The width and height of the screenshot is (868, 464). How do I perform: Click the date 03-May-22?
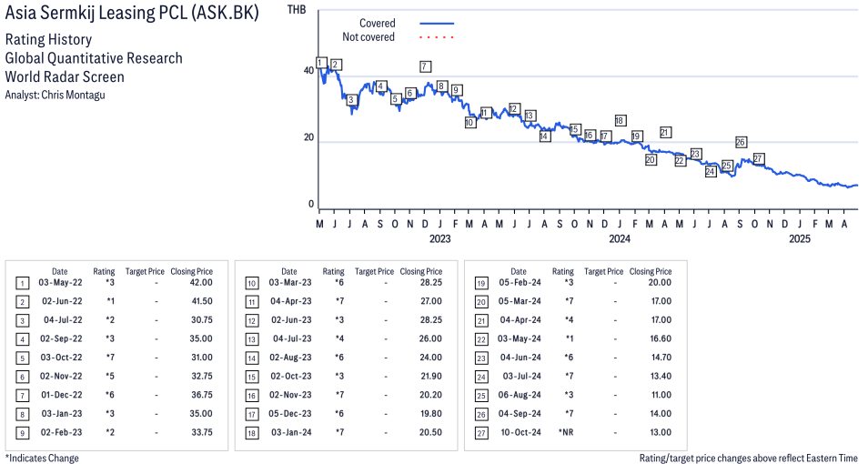point(60,282)
